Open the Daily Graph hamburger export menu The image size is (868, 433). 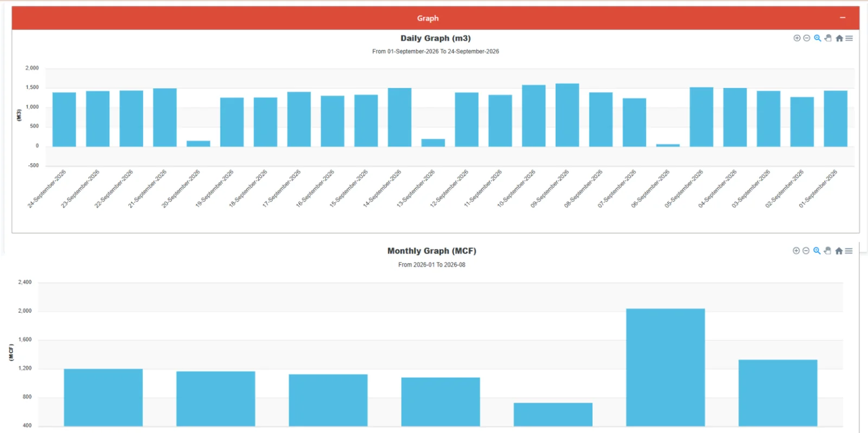849,38
